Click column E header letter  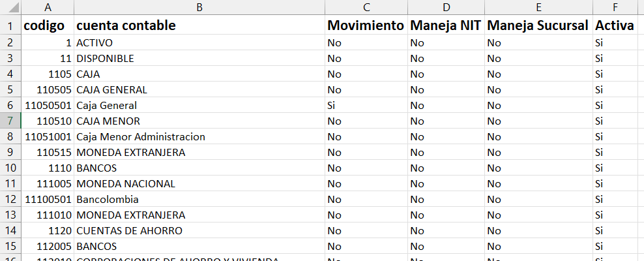538,7
